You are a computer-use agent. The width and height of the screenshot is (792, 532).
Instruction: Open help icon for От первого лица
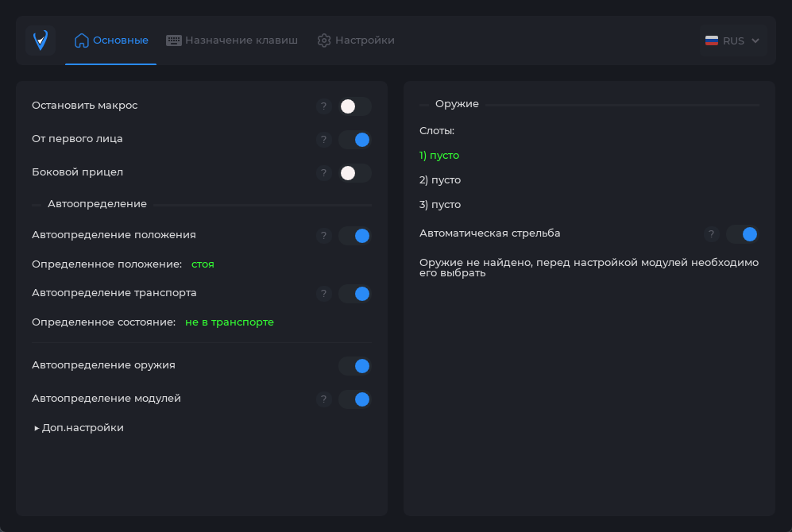pos(324,140)
